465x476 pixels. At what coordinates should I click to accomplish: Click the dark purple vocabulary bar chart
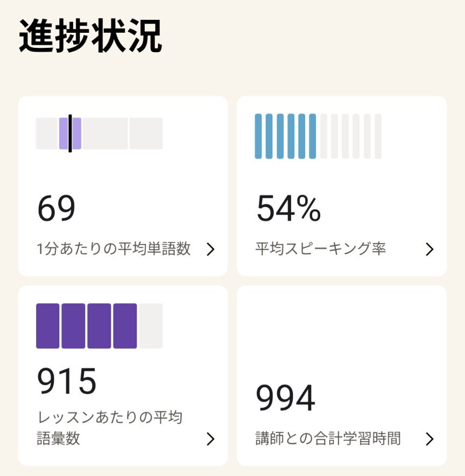pyautogui.click(x=86, y=326)
